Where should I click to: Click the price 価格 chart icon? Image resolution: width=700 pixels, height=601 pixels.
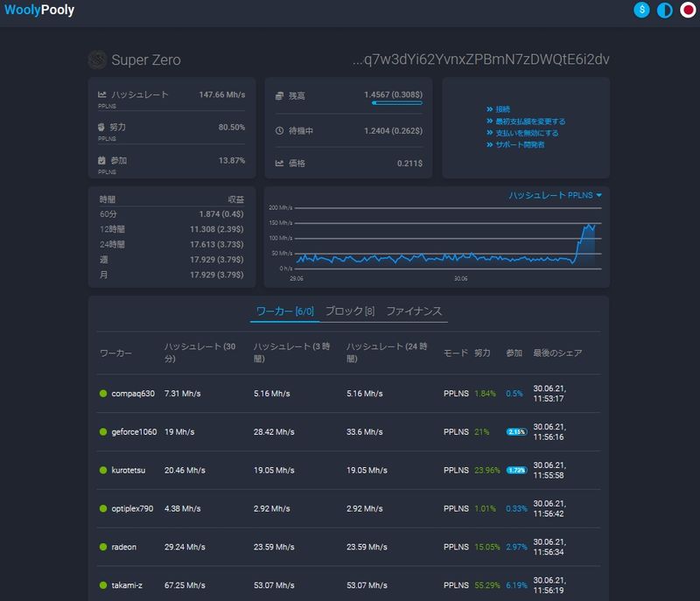[279, 163]
